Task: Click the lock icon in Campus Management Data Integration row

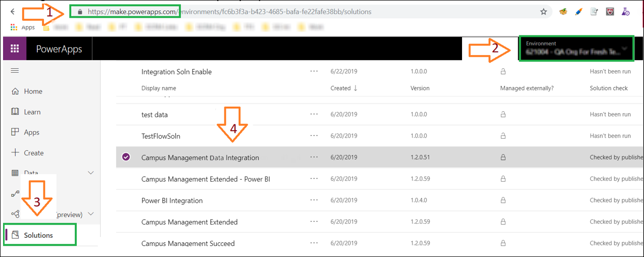Action: (x=503, y=157)
